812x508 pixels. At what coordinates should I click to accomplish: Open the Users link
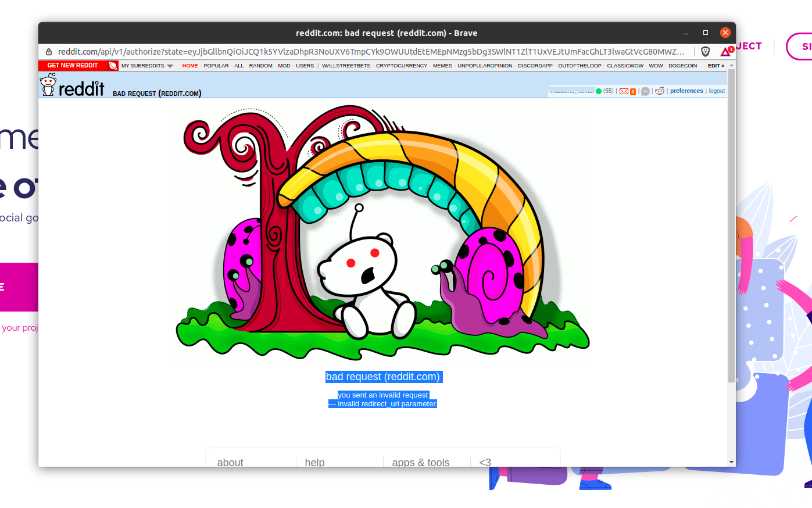pos(305,66)
